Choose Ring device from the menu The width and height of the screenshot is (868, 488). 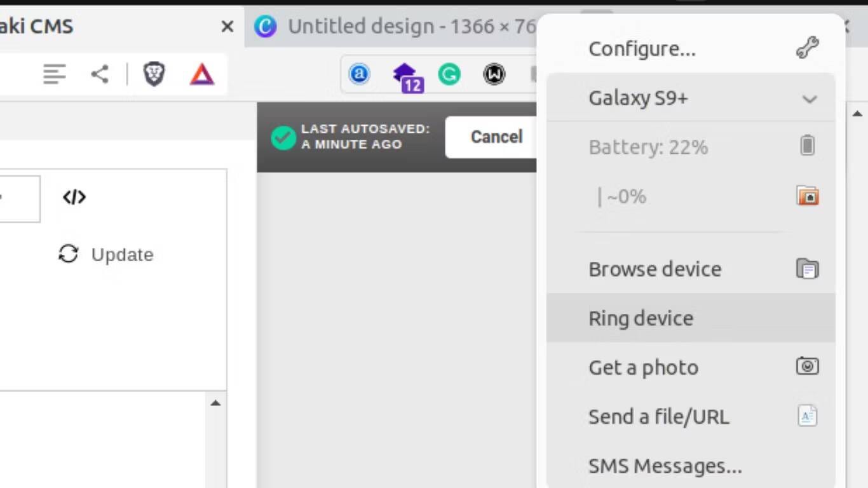[x=641, y=318]
